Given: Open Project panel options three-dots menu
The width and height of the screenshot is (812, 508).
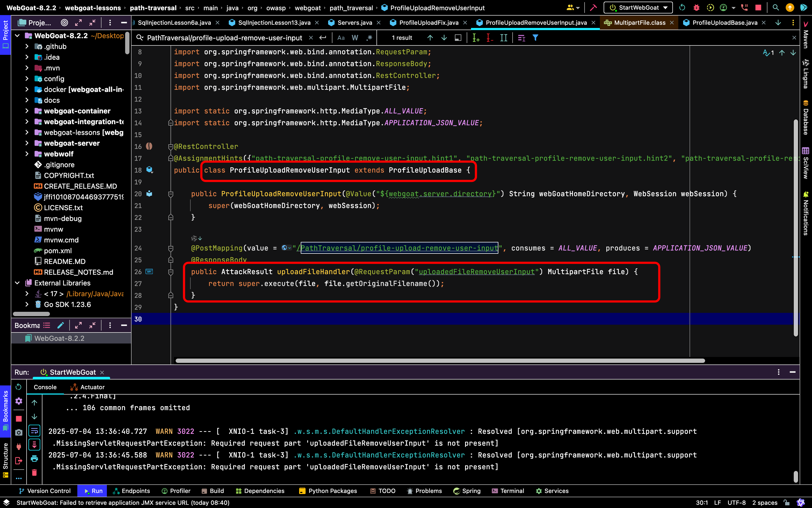Looking at the screenshot, I should pyautogui.click(x=110, y=23).
